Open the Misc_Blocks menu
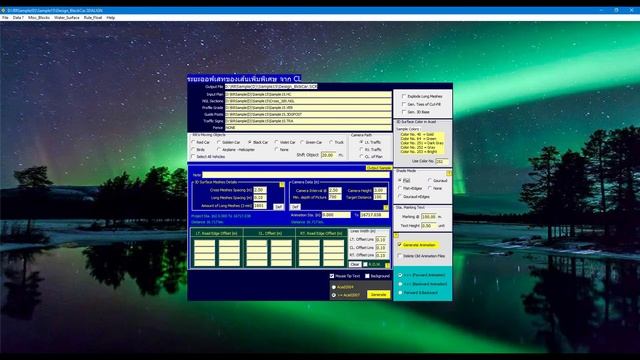 39,18
